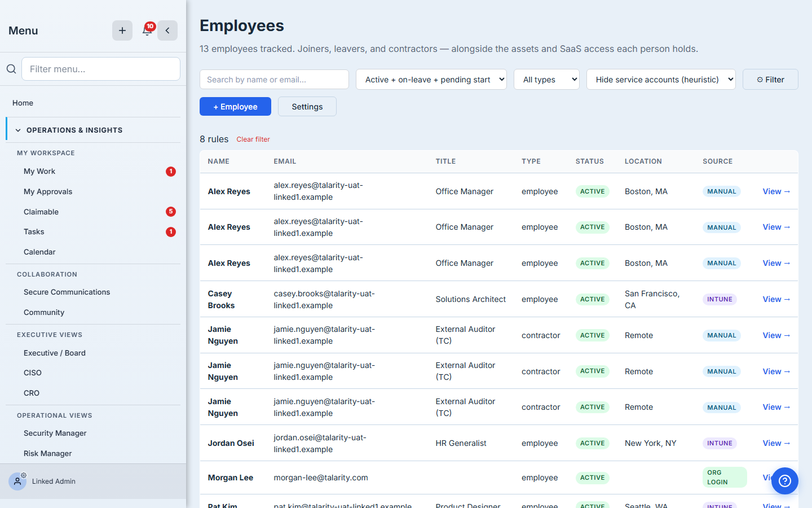
Task: Click the search magnifier icon in the menu
Action: point(11,69)
